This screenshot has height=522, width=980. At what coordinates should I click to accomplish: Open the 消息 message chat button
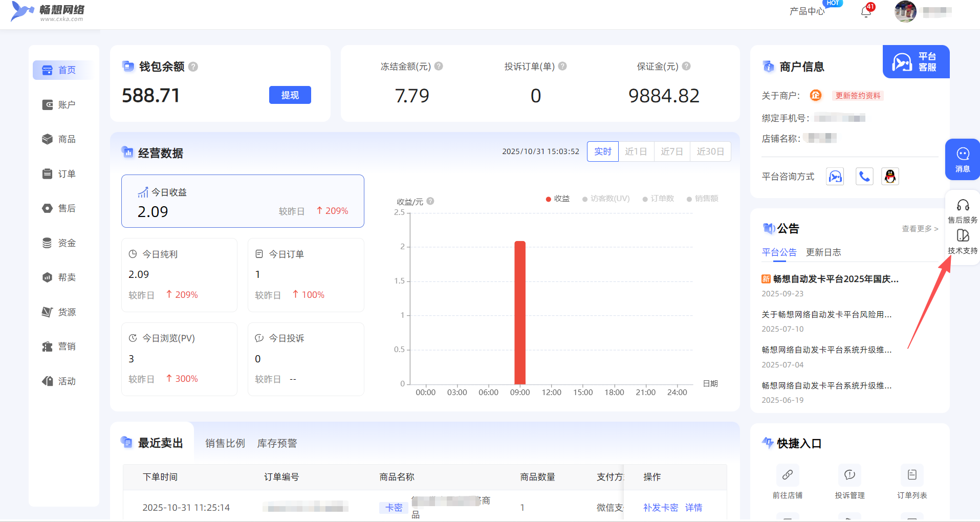tap(963, 159)
